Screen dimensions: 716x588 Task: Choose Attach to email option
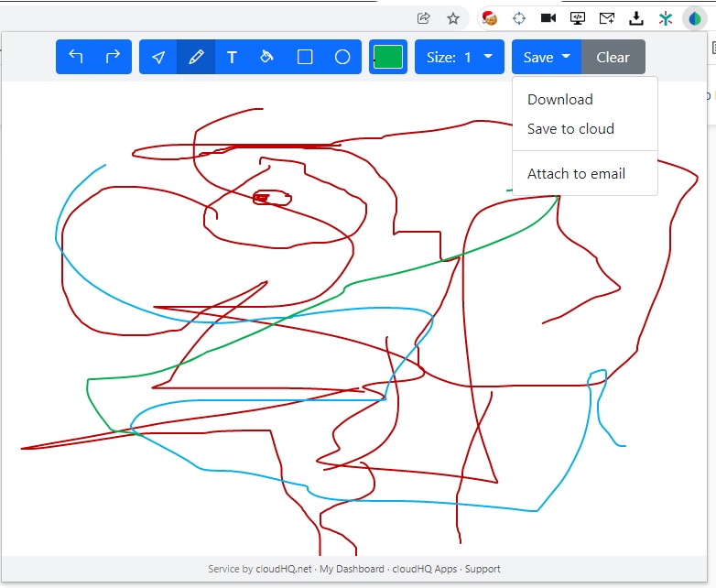(576, 174)
